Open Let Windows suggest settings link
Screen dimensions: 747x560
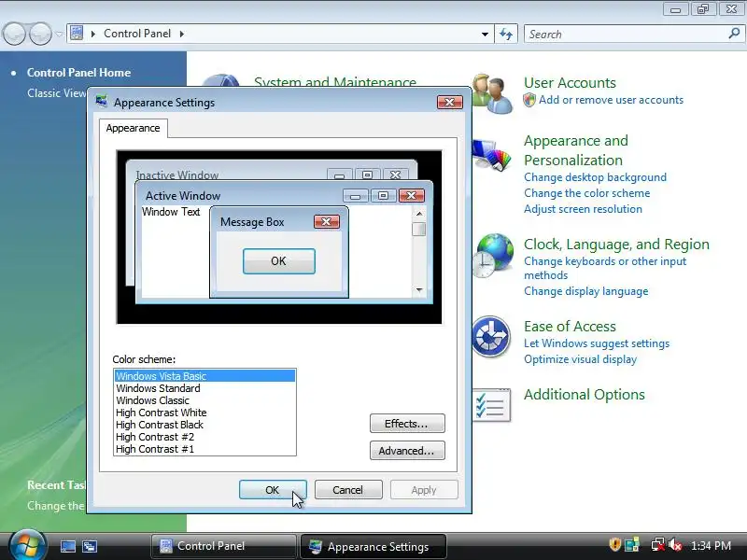click(597, 343)
